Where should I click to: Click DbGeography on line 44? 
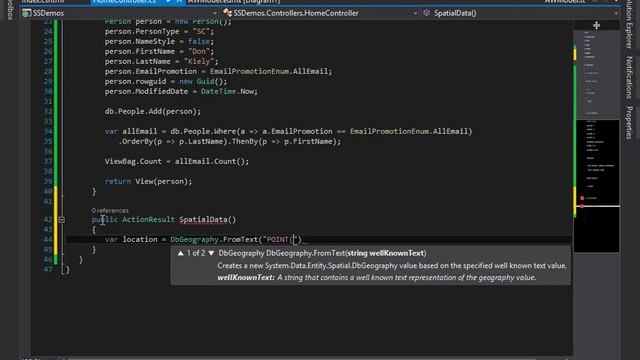click(194, 240)
